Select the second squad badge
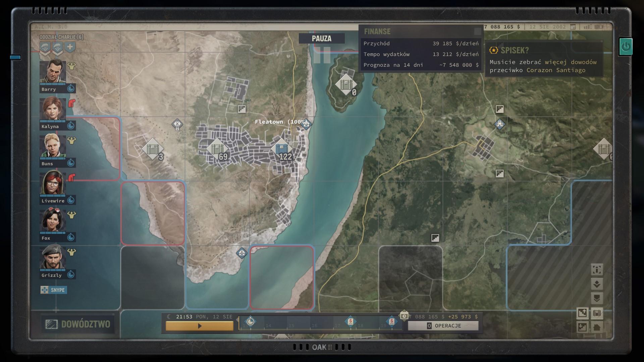Screen dimensions: 644x362 [x=58, y=48]
